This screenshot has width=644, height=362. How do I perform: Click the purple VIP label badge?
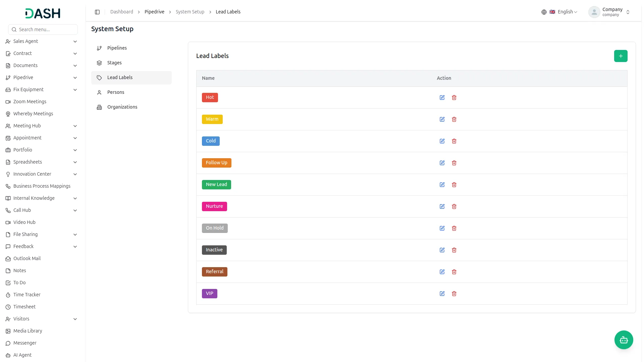210,294
